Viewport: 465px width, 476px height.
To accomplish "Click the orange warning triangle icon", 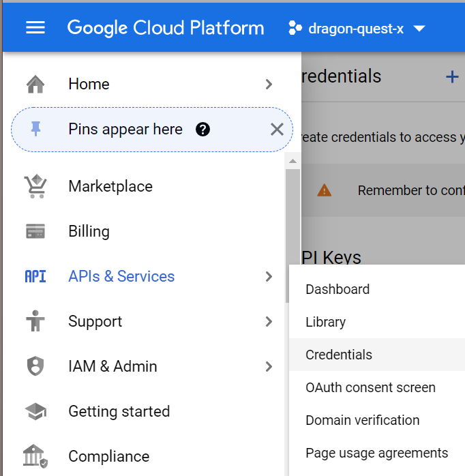I will [324, 190].
